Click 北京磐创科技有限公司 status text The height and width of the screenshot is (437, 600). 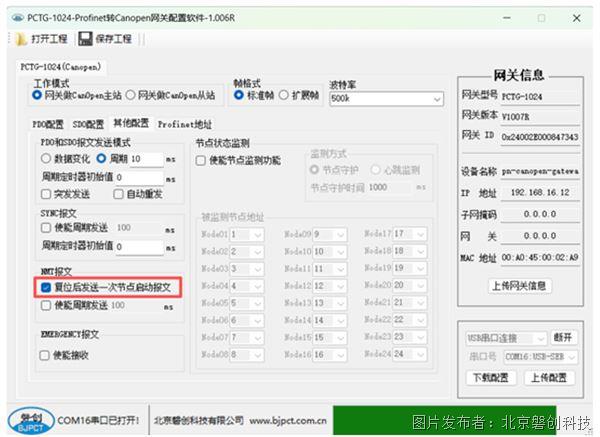(199, 421)
